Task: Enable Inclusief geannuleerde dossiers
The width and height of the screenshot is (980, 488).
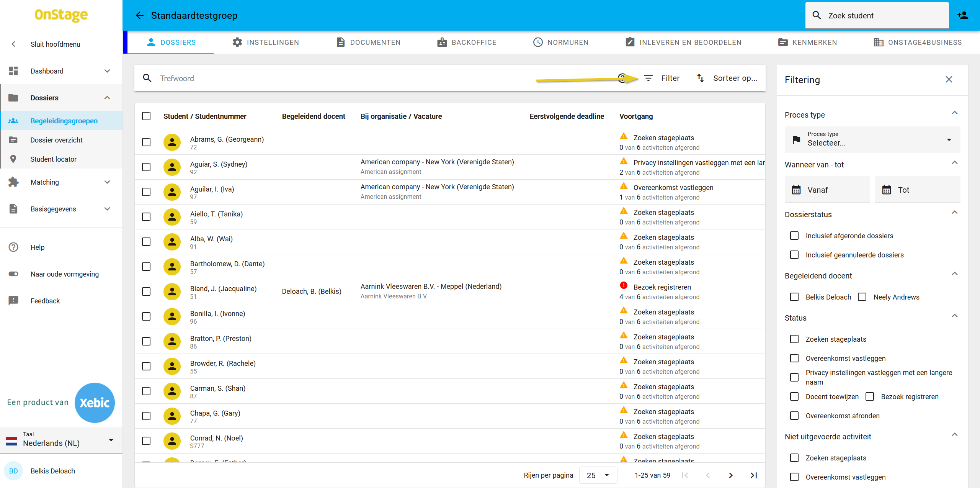Action: [794, 255]
